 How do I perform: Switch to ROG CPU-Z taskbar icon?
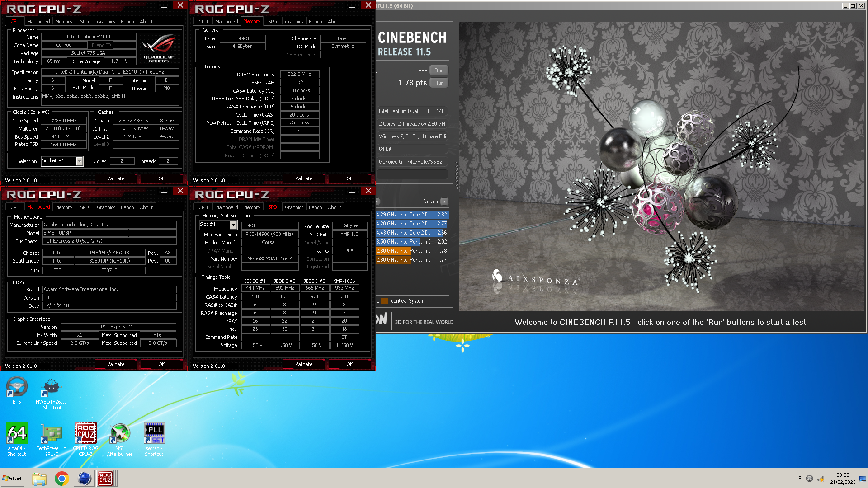click(106, 479)
